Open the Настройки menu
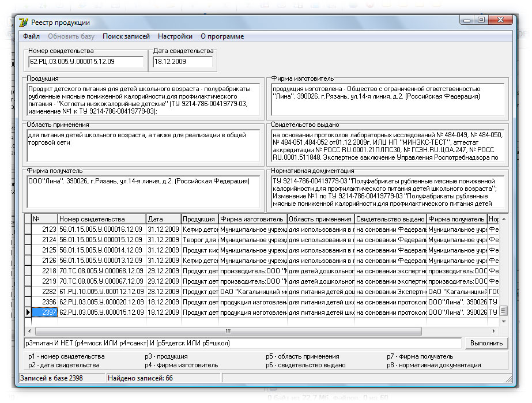This screenshot has width=532, height=403. pyautogui.click(x=175, y=36)
